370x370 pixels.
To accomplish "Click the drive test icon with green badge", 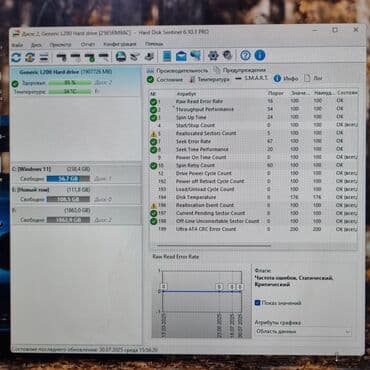I will (90, 57).
